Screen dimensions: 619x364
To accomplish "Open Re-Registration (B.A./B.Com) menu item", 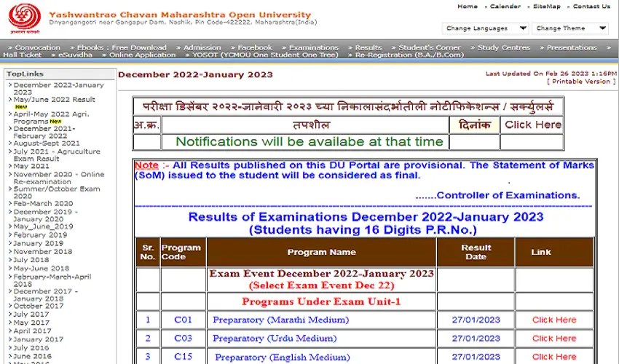I will (409, 55).
